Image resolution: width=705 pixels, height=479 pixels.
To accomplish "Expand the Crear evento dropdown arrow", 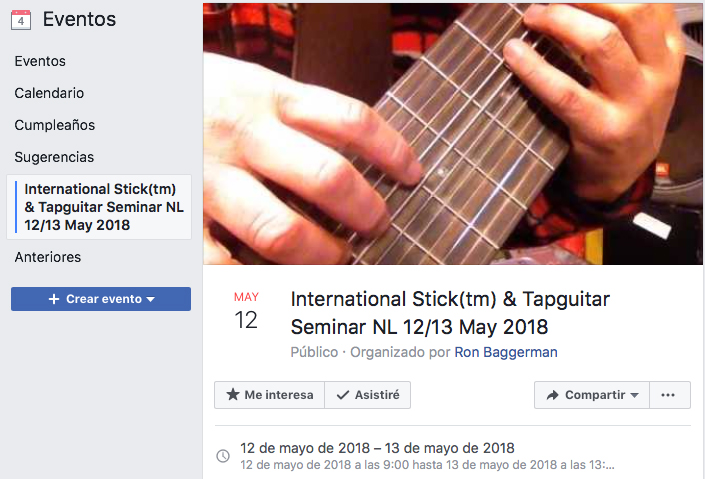I will click(x=151, y=299).
